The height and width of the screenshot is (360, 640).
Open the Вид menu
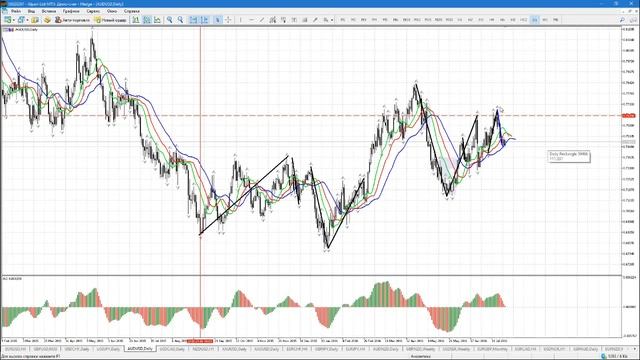point(31,11)
